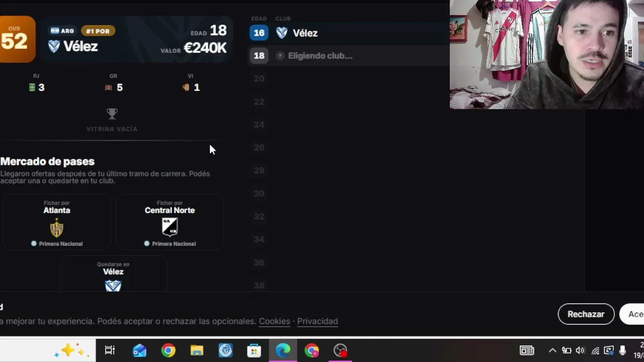The image size is (644, 362).
Task: Switch to Microsoft Edge in the taskbar
Action: pyautogui.click(x=283, y=350)
